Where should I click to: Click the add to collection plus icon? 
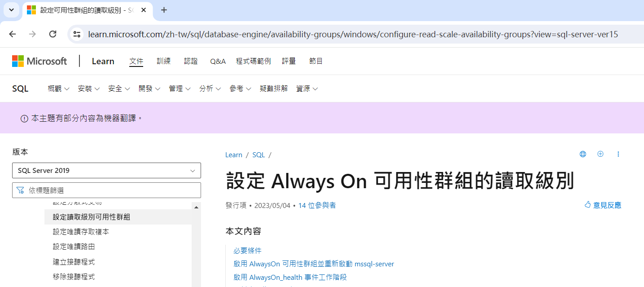(600, 154)
